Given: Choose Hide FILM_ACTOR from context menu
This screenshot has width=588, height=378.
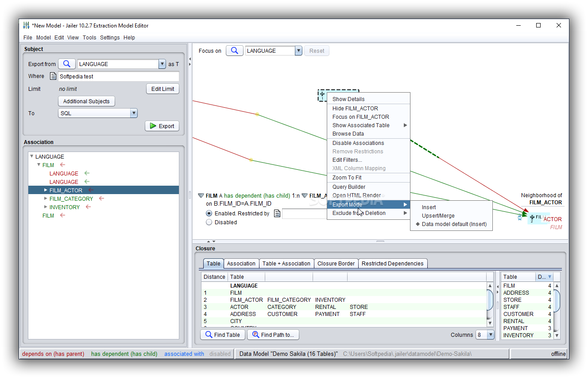Looking at the screenshot, I should [x=368, y=108].
